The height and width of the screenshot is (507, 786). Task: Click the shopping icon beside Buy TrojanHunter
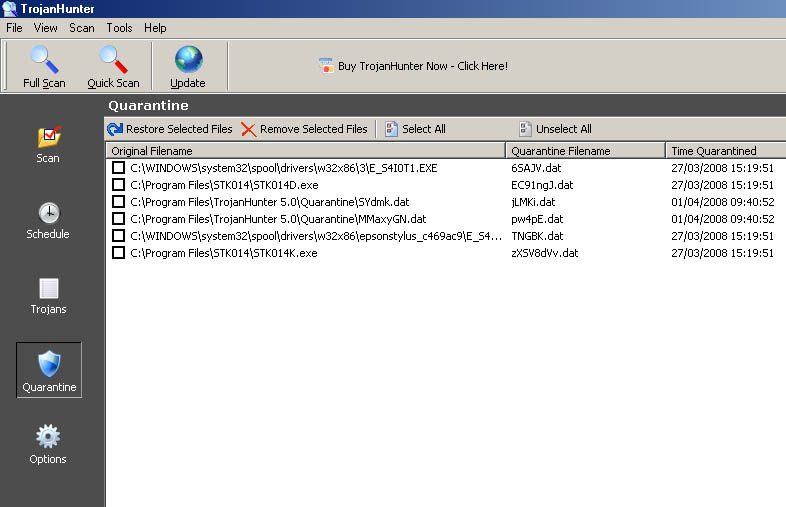326,66
